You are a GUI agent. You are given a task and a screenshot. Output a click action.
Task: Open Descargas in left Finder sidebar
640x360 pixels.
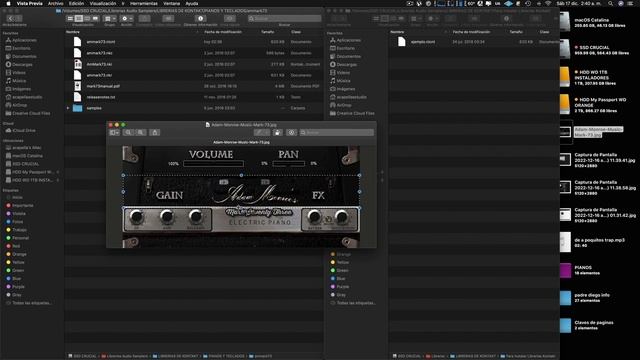[22, 64]
